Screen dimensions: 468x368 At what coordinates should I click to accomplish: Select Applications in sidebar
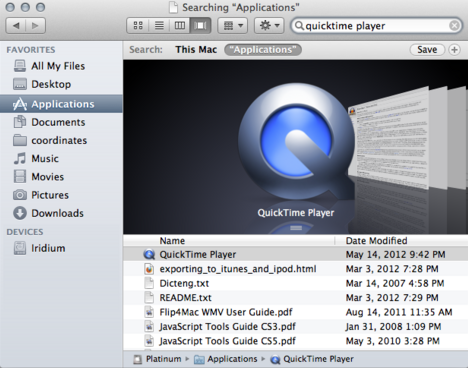tap(61, 104)
